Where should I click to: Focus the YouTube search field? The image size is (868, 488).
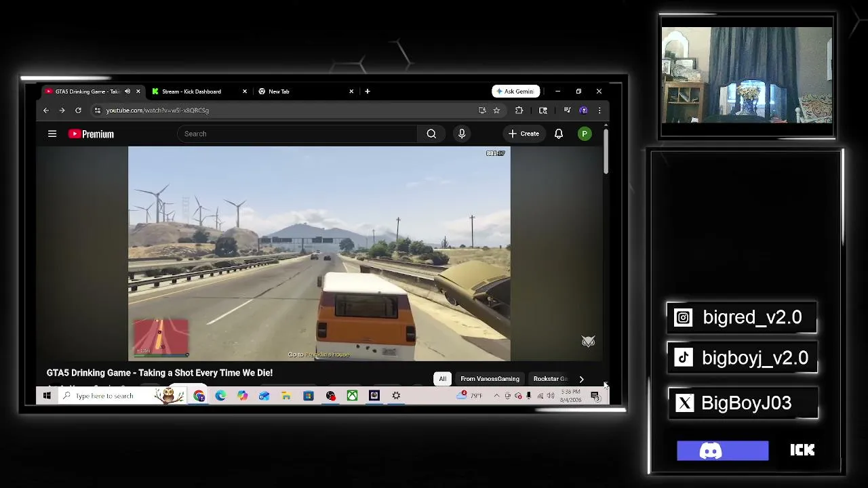(x=298, y=134)
